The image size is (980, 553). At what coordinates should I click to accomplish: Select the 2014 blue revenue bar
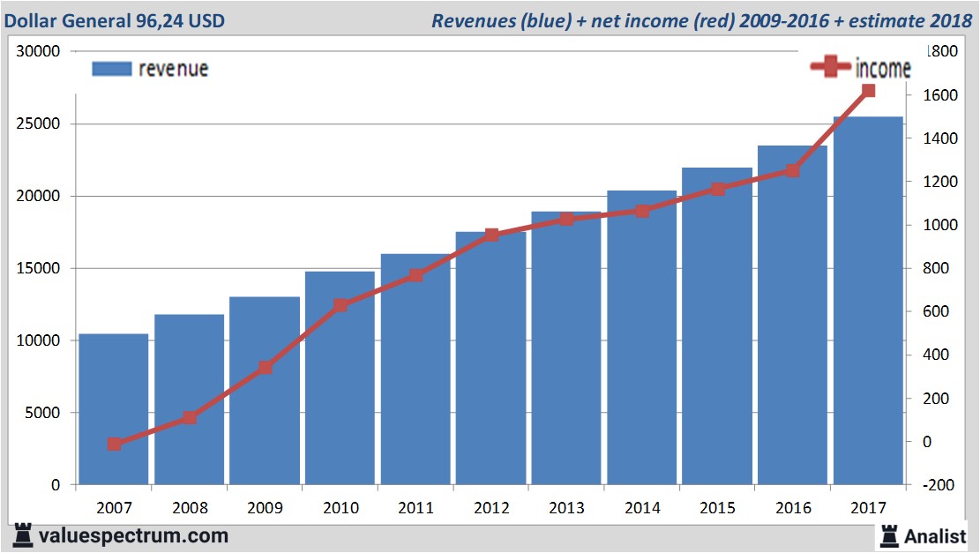coord(642,338)
